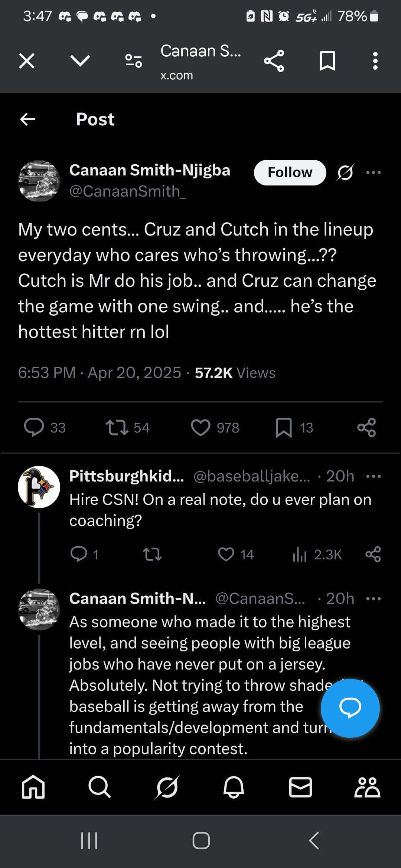The image size is (401, 868).
Task: Open the floating blue reply button
Action: [x=350, y=708]
